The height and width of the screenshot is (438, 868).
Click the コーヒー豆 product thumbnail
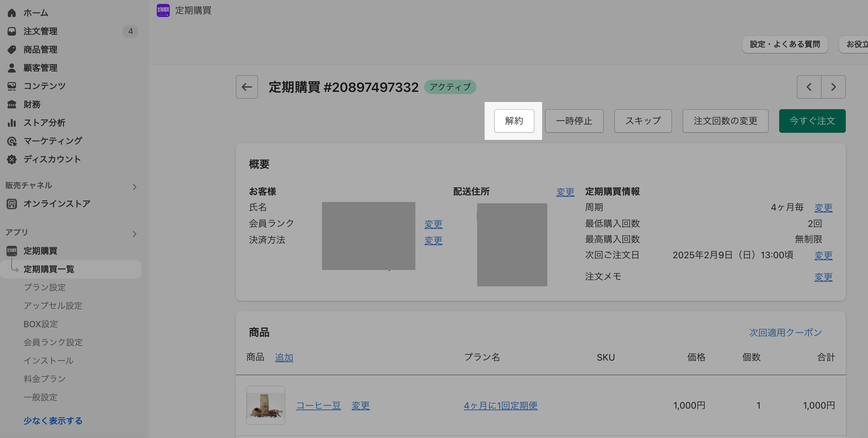pos(265,405)
